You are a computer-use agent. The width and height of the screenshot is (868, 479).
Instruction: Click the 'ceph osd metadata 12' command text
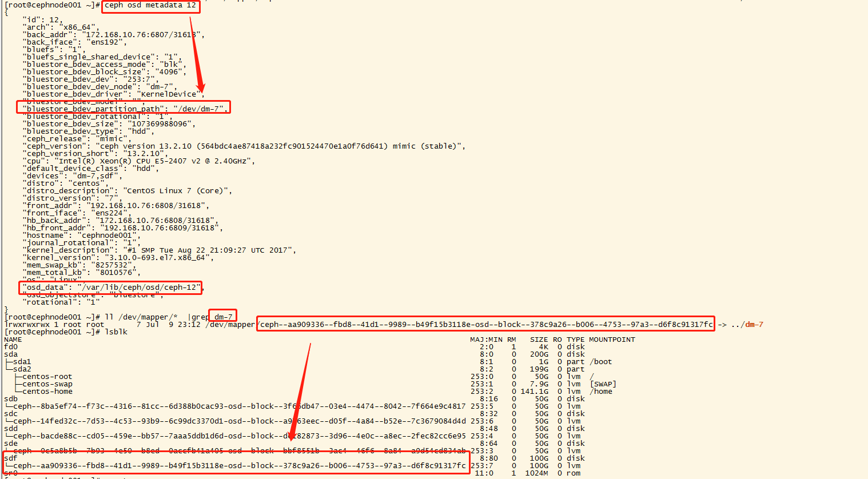click(x=150, y=5)
